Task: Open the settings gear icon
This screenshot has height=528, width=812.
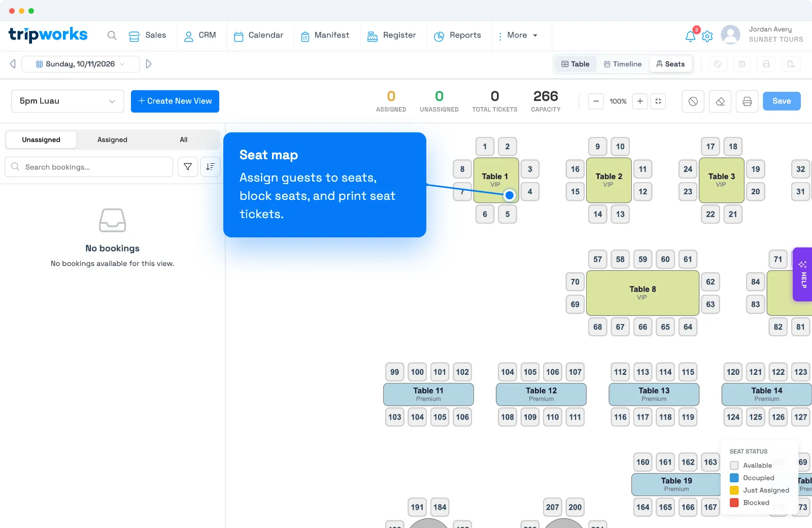Action: 707,36
